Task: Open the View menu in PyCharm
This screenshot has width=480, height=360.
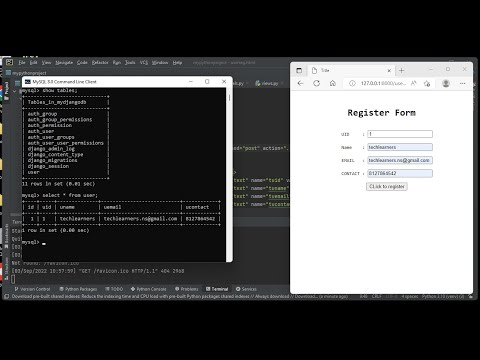Action: [46, 62]
